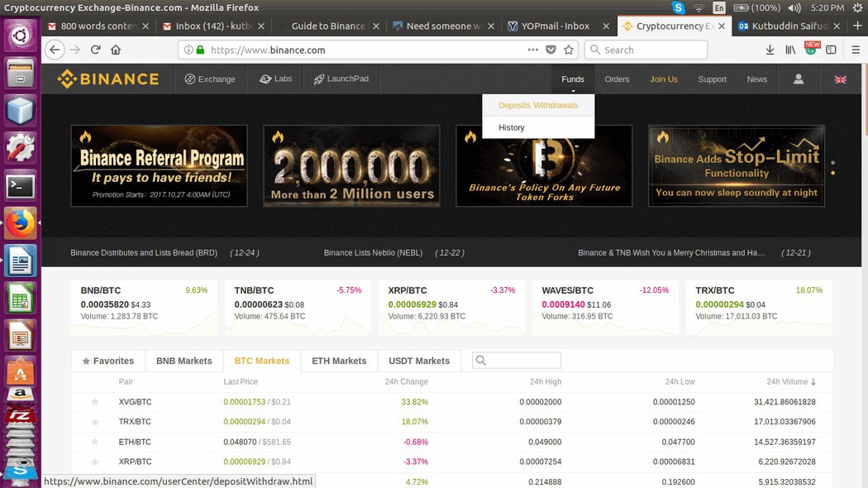Bookmark this page with the star icon

coord(569,50)
